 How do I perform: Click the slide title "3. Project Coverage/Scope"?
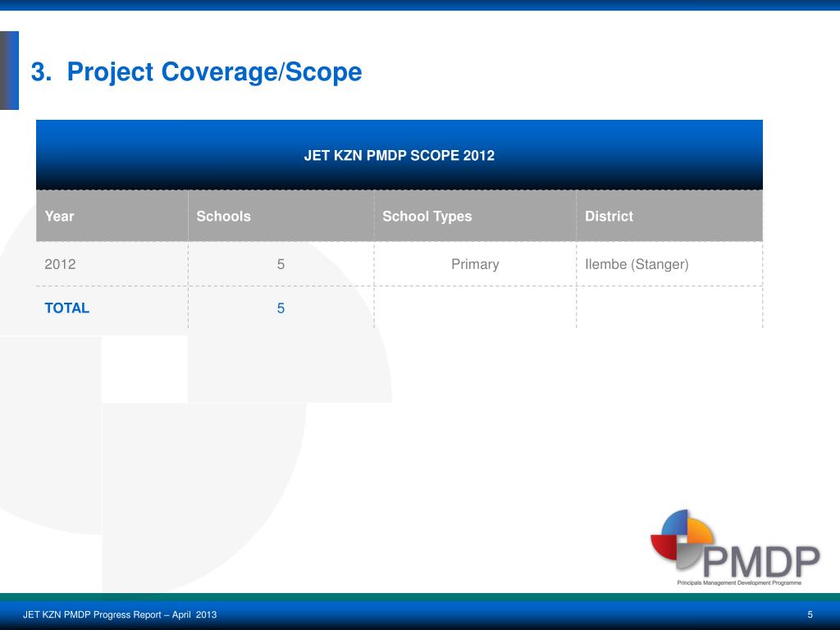point(196,72)
